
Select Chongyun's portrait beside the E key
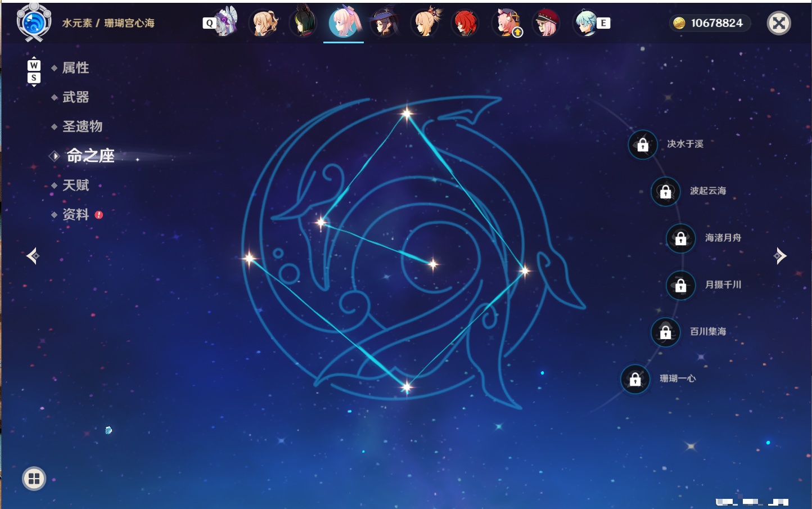[x=586, y=23]
